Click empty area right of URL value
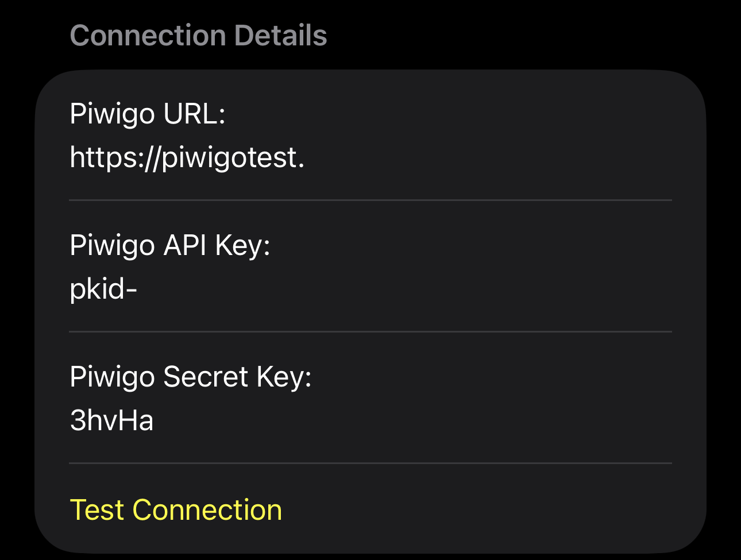The width and height of the screenshot is (741, 560). pyautogui.click(x=488, y=157)
